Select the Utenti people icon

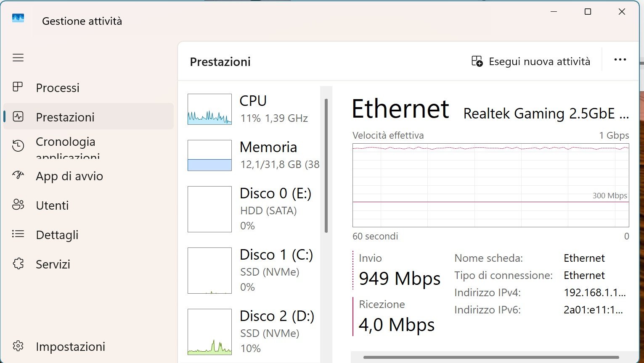point(18,205)
